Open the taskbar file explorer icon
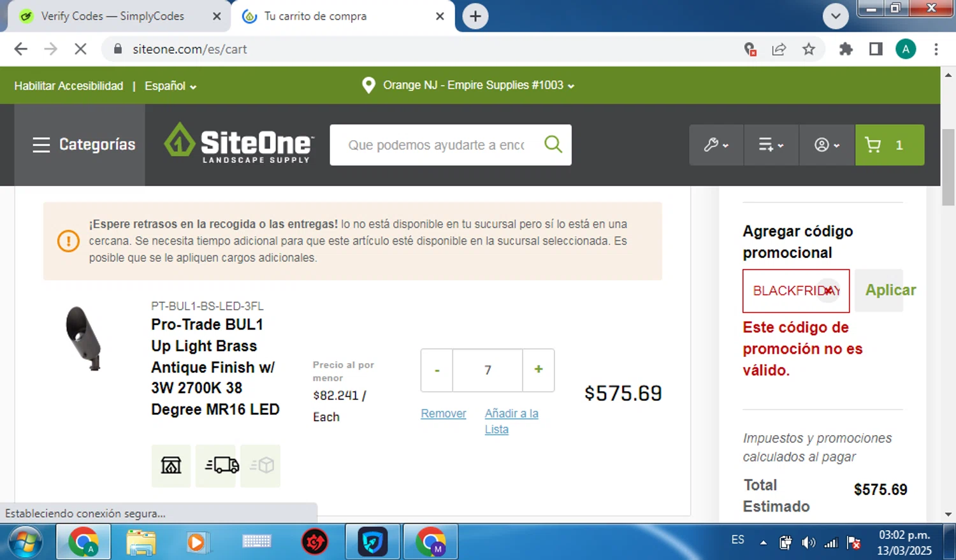 141,542
